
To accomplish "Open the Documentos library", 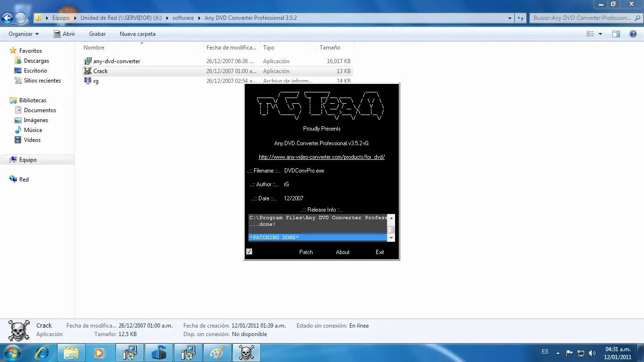I will point(40,110).
